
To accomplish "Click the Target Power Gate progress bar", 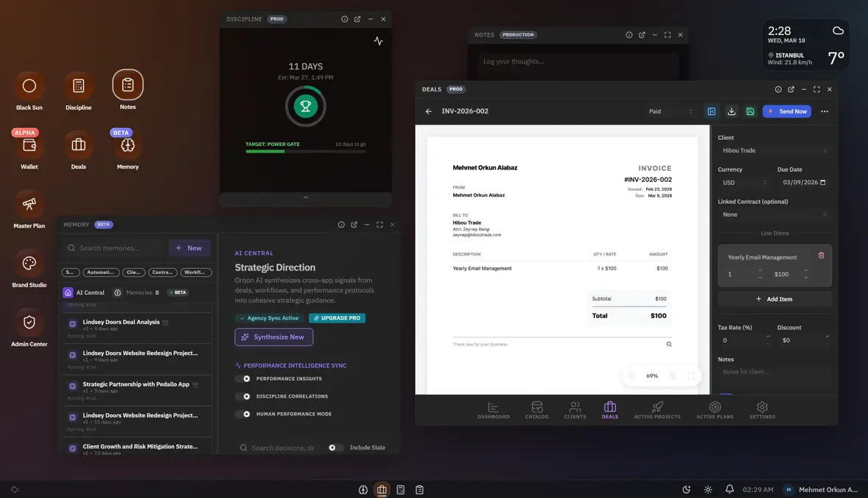I will click(305, 151).
